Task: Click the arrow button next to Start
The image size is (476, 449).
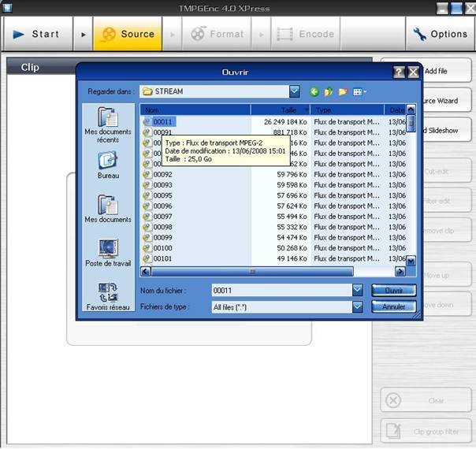Action: click(84, 35)
